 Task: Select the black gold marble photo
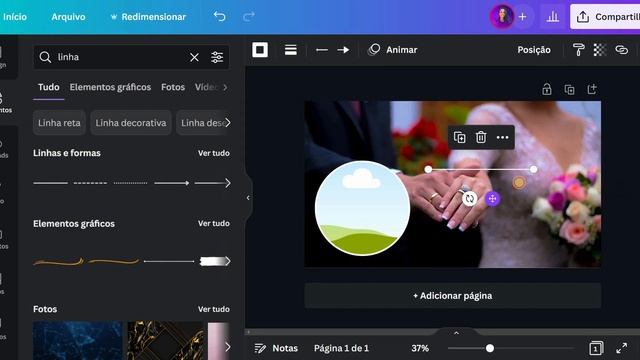pos(165,340)
